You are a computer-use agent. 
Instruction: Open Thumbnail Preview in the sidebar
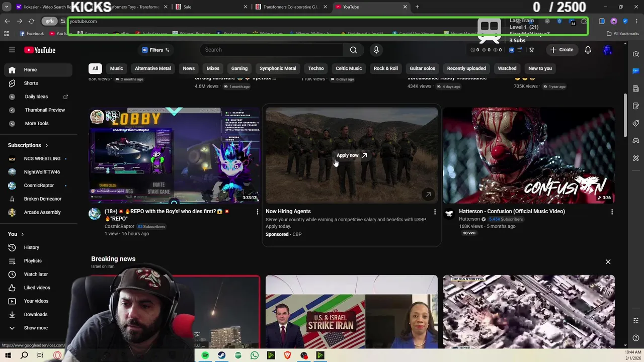coord(39,110)
